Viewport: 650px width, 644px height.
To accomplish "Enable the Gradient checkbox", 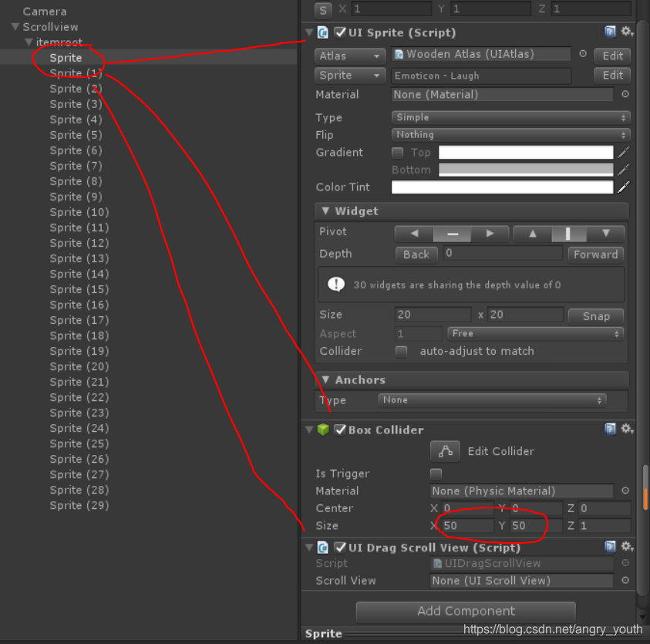I will click(398, 153).
